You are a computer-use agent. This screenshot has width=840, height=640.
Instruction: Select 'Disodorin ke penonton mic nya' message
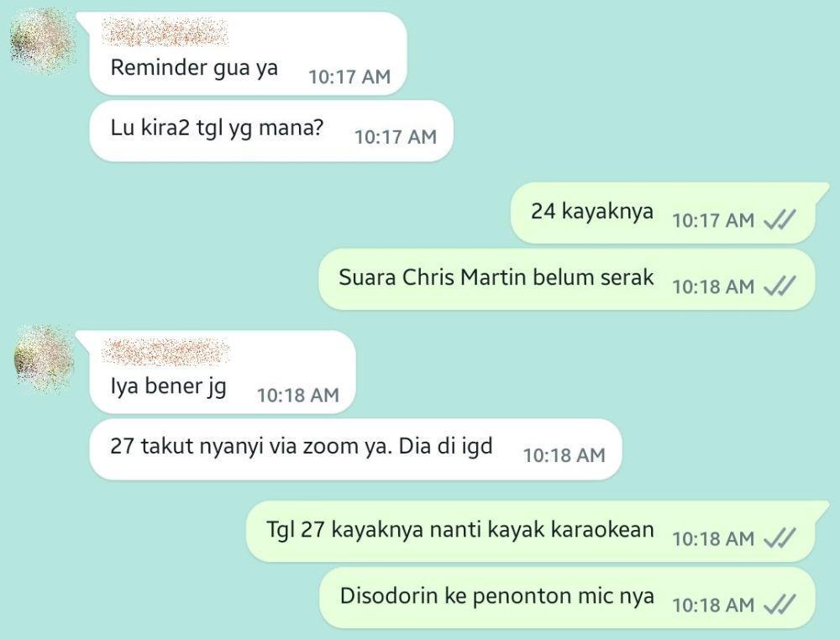click(x=567, y=598)
